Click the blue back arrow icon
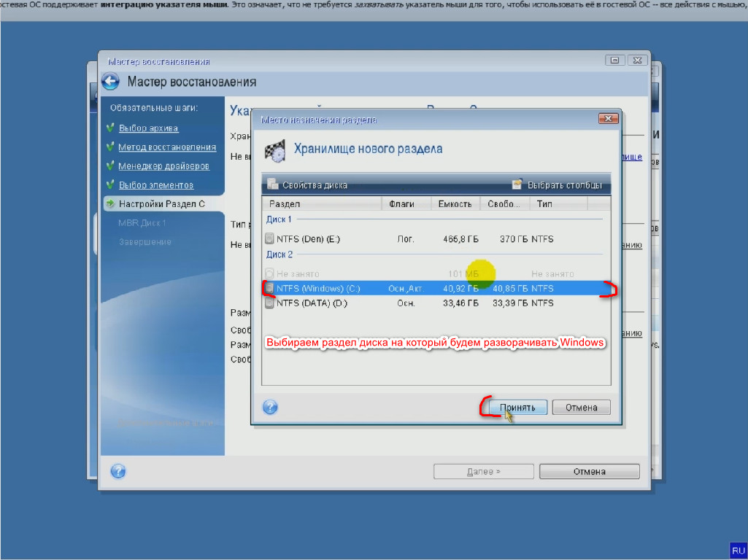 (110, 81)
